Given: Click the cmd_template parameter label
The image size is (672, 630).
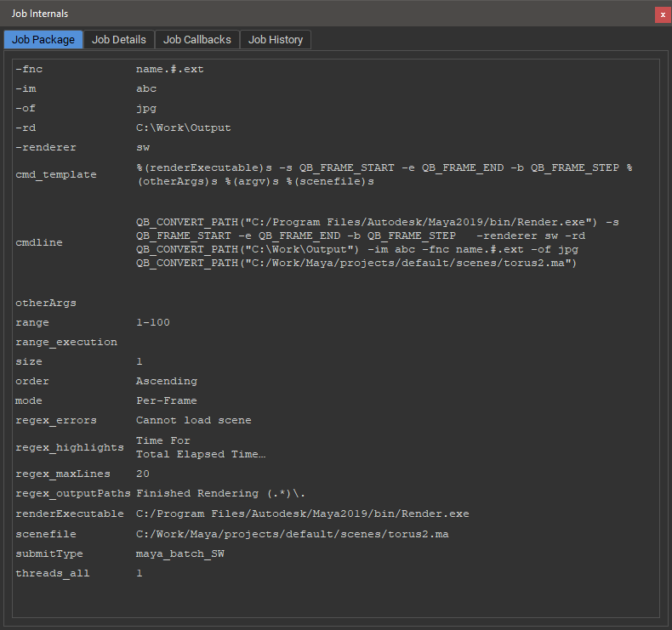Looking at the screenshot, I should tap(56, 174).
